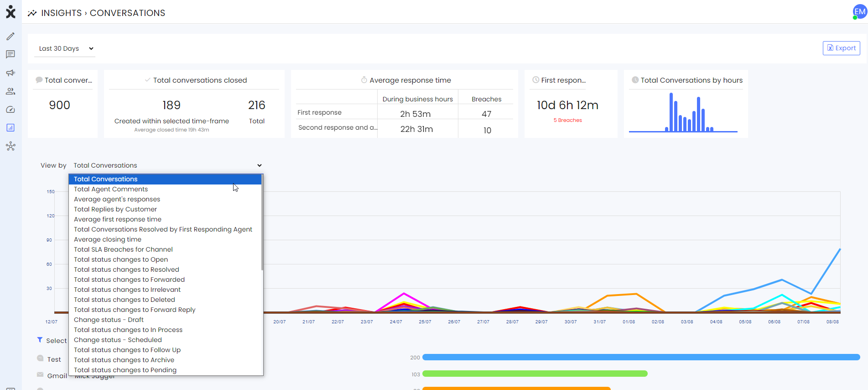The image size is (868, 390).
Task: Click the Test channel label
Action: pyautogui.click(x=54, y=359)
